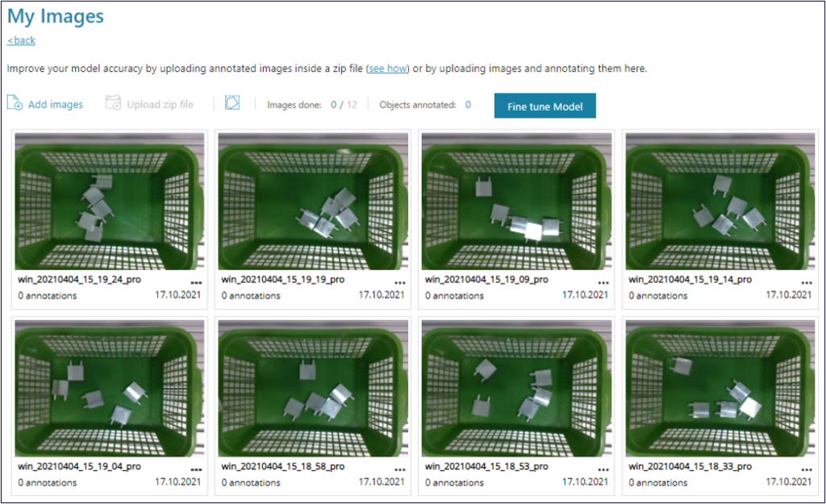Open thumbnail image win_20210404_15_19_24_pro
Image resolution: width=826 pixels, height=504 pixels.
[110, 201]
